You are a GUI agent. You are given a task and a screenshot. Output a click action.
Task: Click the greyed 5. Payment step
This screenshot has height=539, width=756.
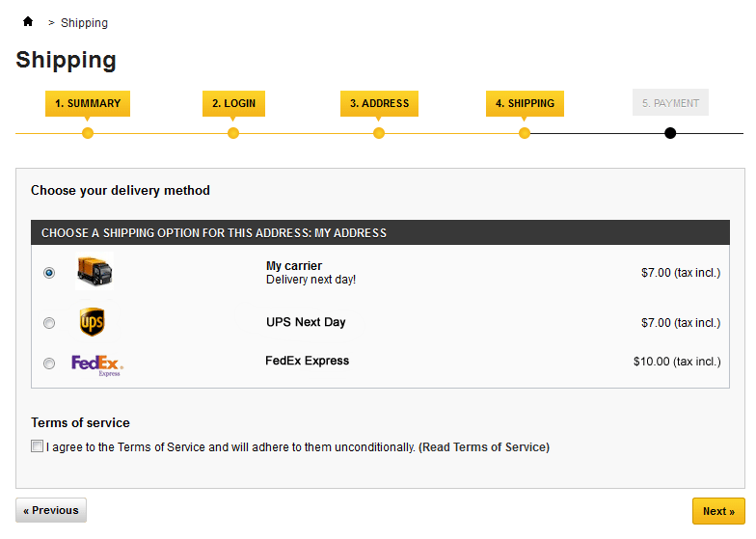click(670, 103)
